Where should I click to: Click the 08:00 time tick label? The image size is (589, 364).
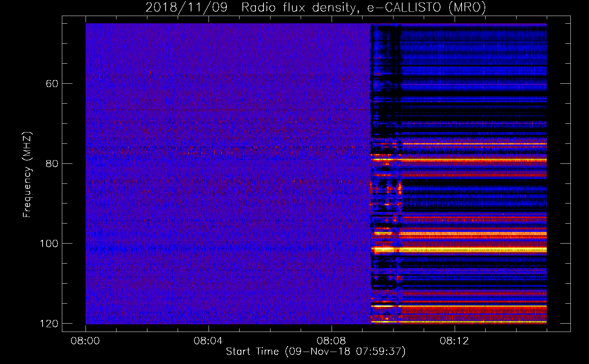(86, 341)
